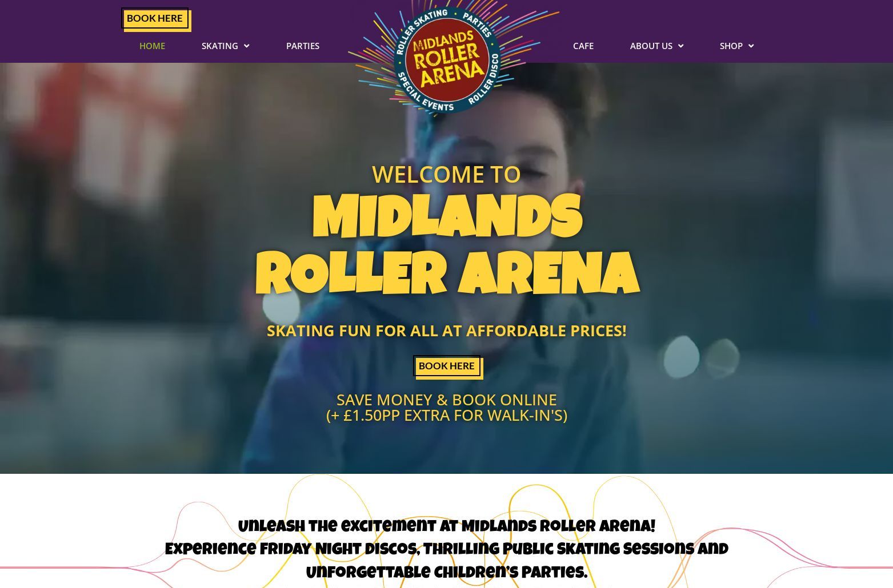The width and height of the screenshot is (893, 588).
Task: Select the SKATING nav label
Action: tap(219, 46)
